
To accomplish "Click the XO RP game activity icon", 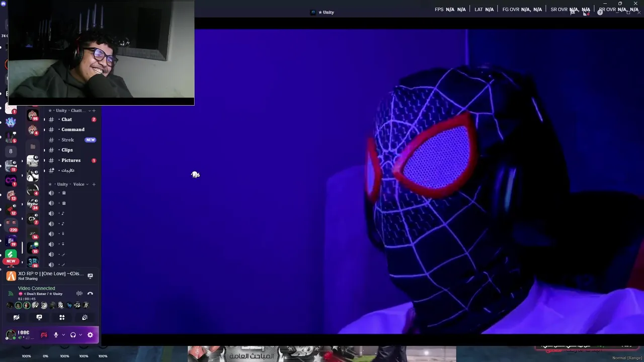I will click(11, 276).
